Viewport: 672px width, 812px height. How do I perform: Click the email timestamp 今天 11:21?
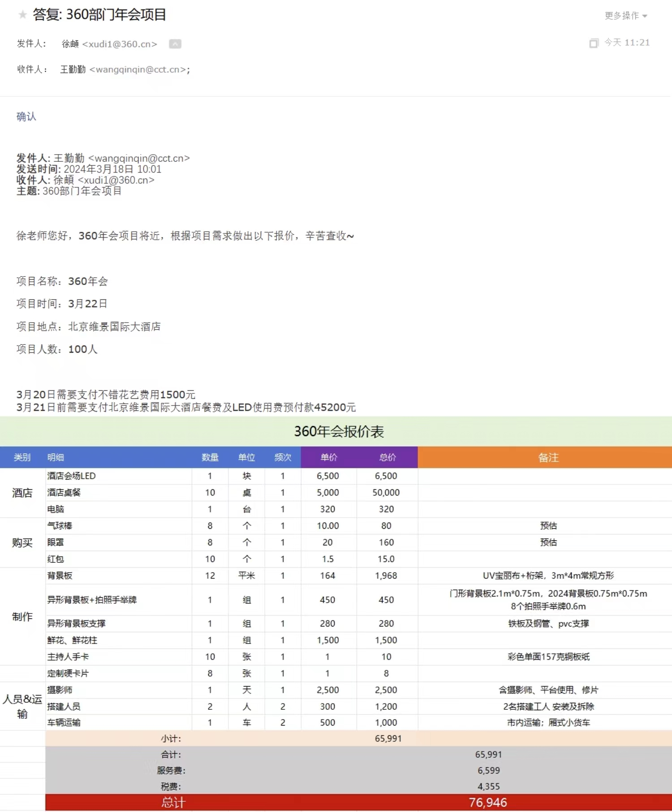pos(627,43)
